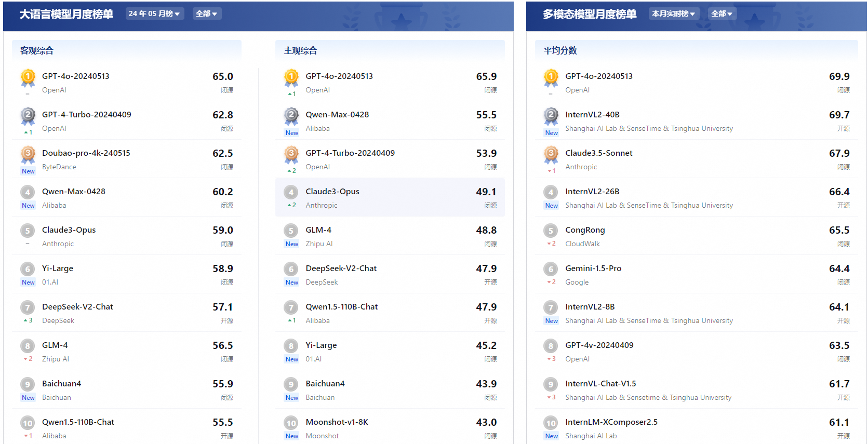Click rank 7 badge beside InternVL2-8B
Image resolution: width=868 pixels, height=444 pixels.
[551, 307]
